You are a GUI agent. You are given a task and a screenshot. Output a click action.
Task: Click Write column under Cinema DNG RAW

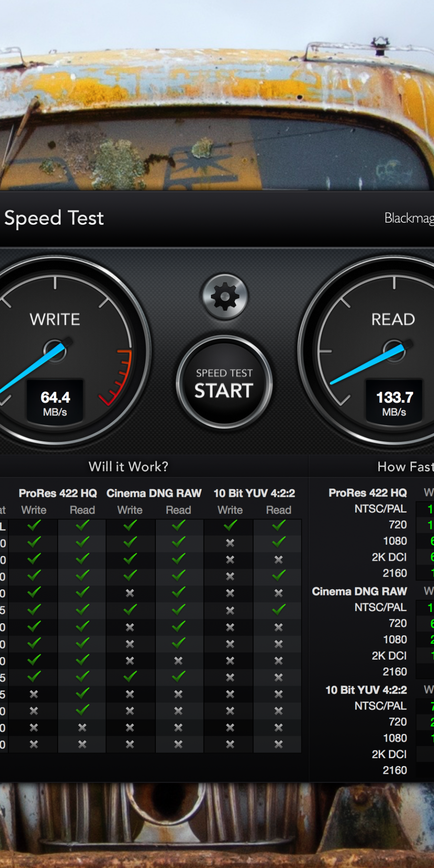[x=130, y=510]
